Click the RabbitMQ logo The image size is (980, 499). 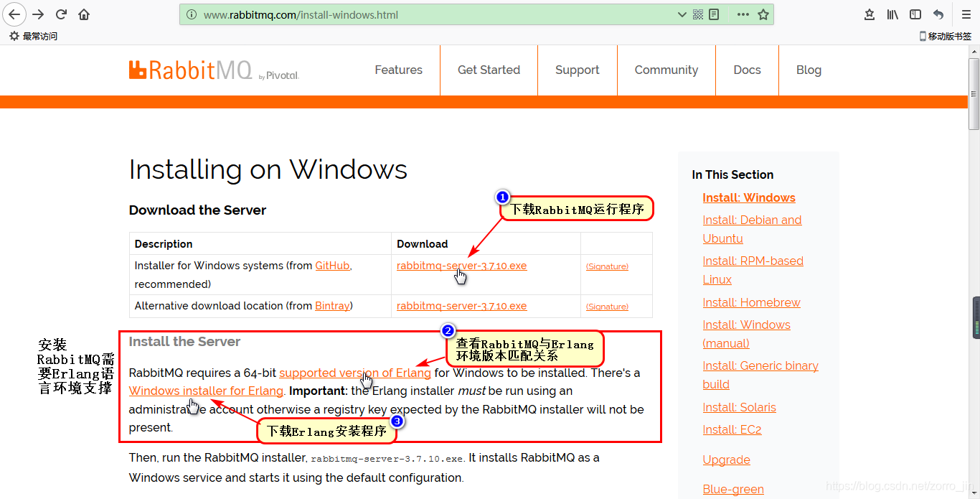pyautogui.click(x=213, y=70)
